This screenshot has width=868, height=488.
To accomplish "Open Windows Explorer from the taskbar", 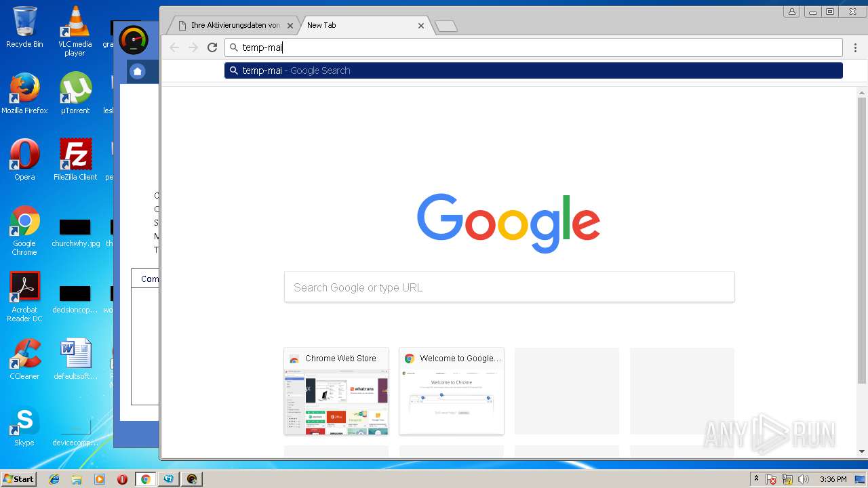I will click(x=77, y=479).
